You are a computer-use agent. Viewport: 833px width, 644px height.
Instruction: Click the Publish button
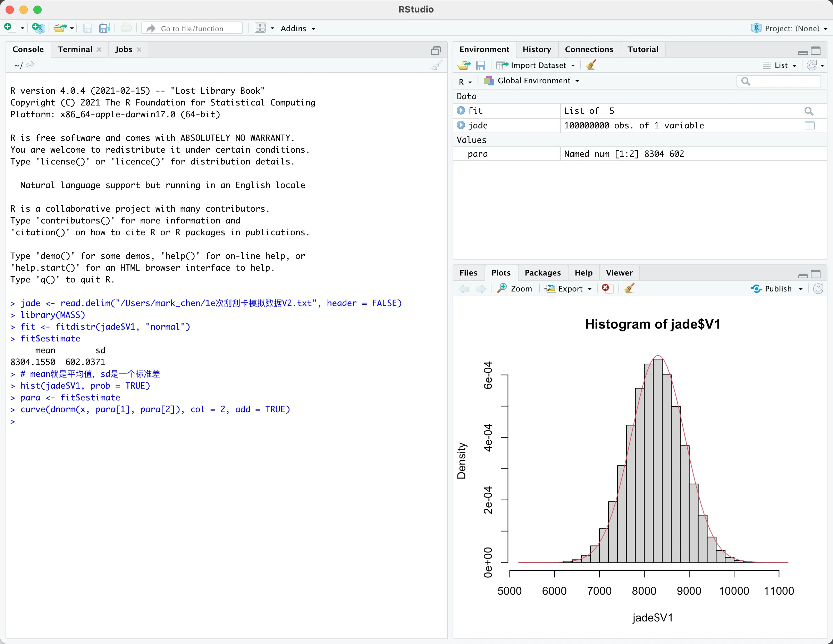click(771, 289)
